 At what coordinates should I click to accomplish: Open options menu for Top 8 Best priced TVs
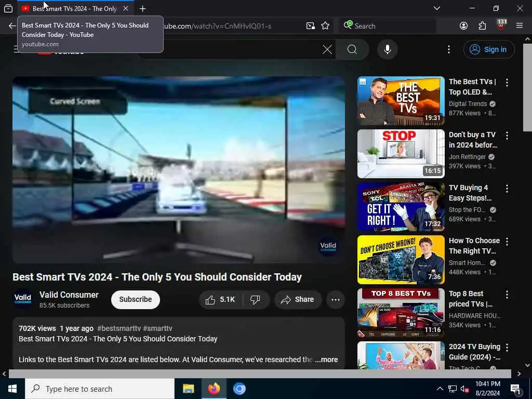tap(507, 294)
